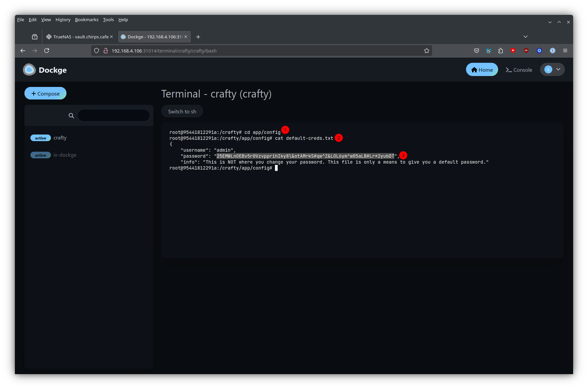Open Firefox View recent browsing icon

point(35,37)
